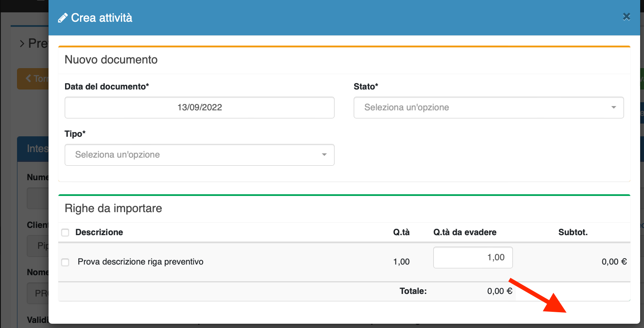
Task: Click the Preventivi breadcrumb link
Action: pyautogui.click(x=38, y=43)
